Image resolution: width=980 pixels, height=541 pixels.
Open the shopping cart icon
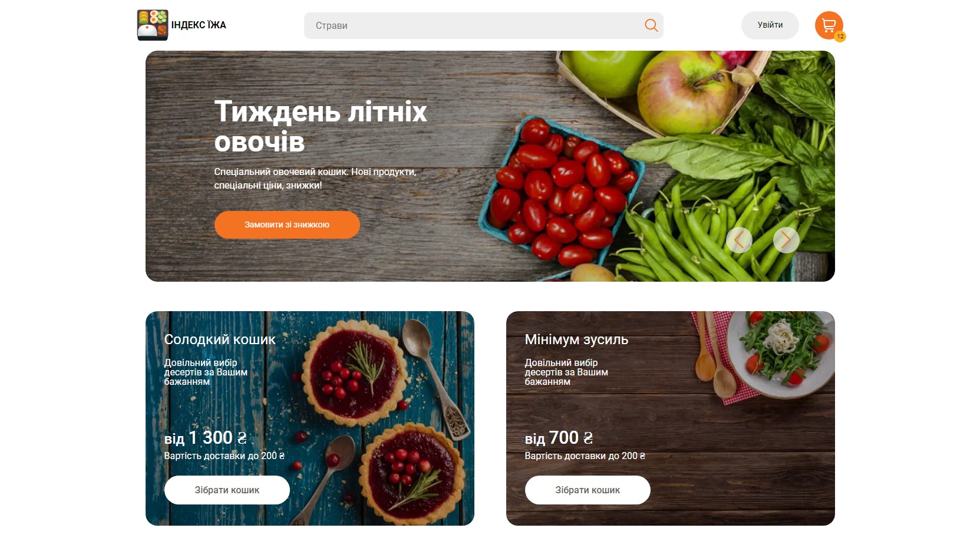coord(829,25)
